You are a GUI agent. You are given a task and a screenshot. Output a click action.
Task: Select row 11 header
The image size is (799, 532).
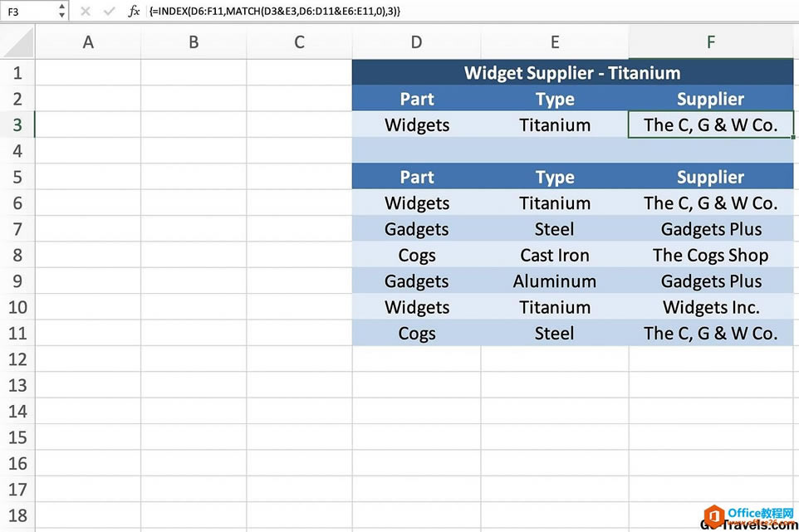17,333
